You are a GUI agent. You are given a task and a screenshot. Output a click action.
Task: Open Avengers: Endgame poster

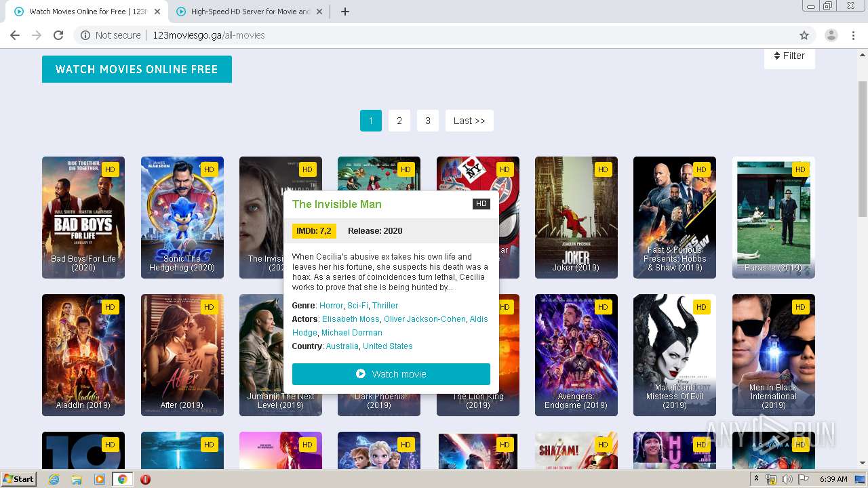click(576, 355)
